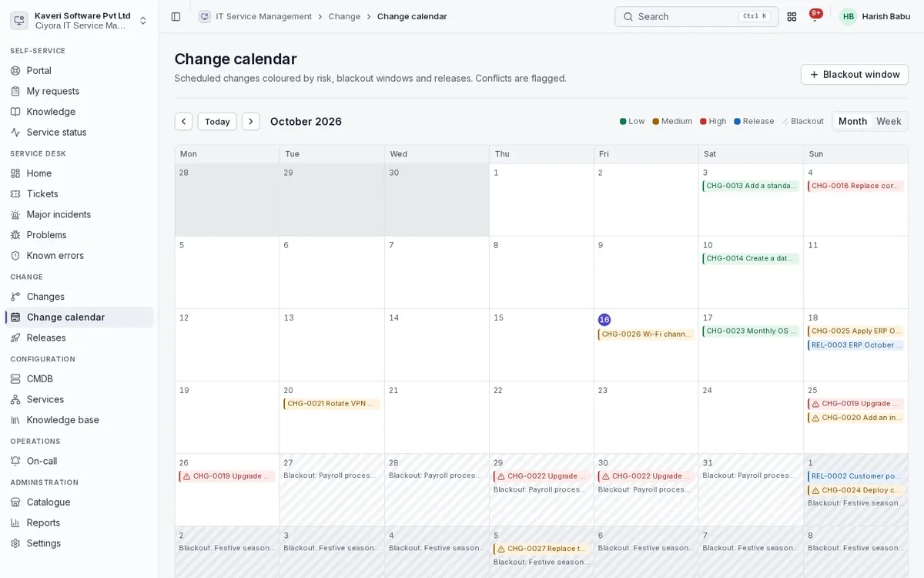Click the Catalogue grid icon
Image resolution: width=924 pixels, height=578 pixels.
click(x=15, y=502)
